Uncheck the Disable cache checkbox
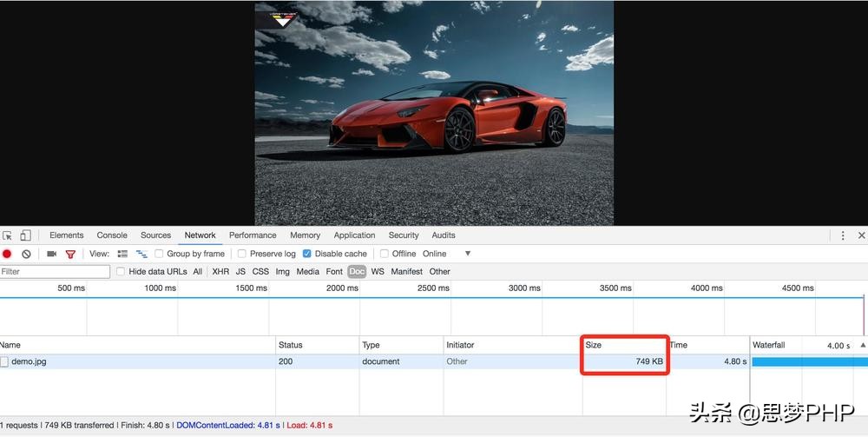This screenshot has height=437, width=868. 307,254
